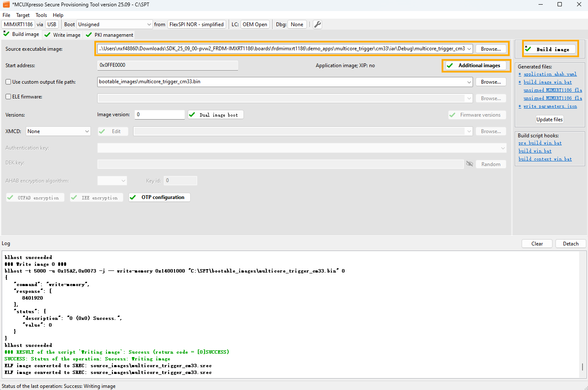Expand the source executable image path dropdown
The width and height of the screenshot is (588, 390).
(x=469, y=49)
